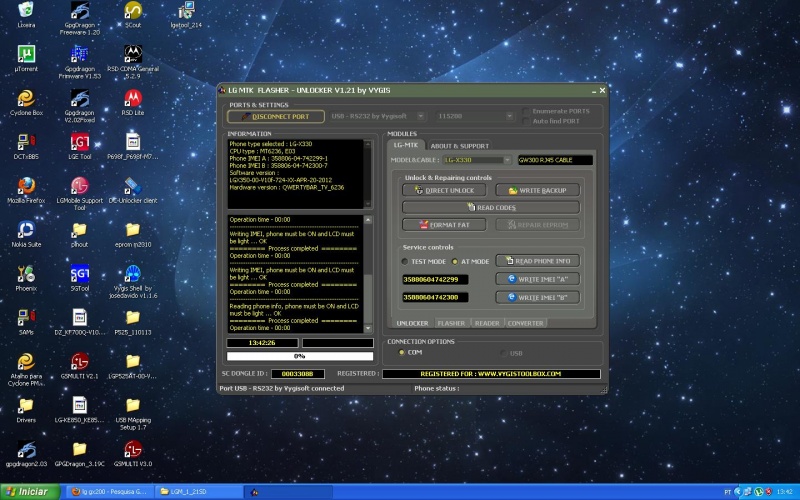The height and width of the screenshot is (500, 800).
Task: Open Mozilla Firefox desktop icon
Action: coord(26,190)
